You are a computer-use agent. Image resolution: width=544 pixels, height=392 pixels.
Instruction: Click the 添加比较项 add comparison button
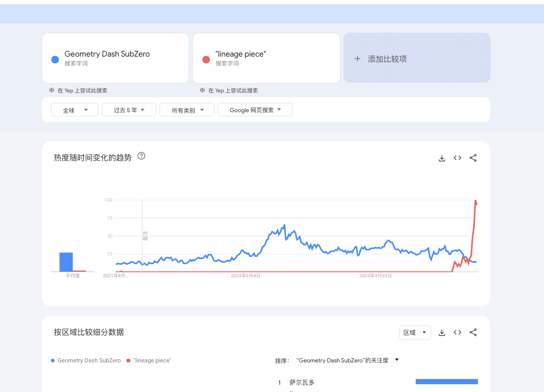click(x=417, y=58)
